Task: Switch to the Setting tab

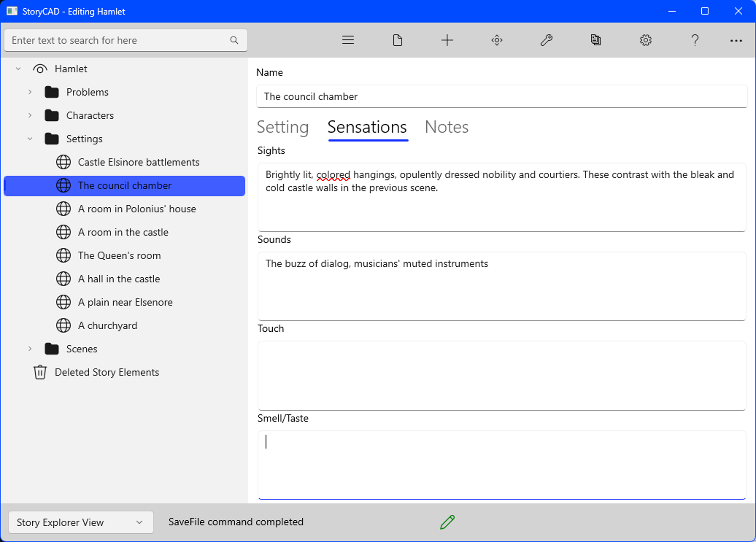Action: click(282, 127)
